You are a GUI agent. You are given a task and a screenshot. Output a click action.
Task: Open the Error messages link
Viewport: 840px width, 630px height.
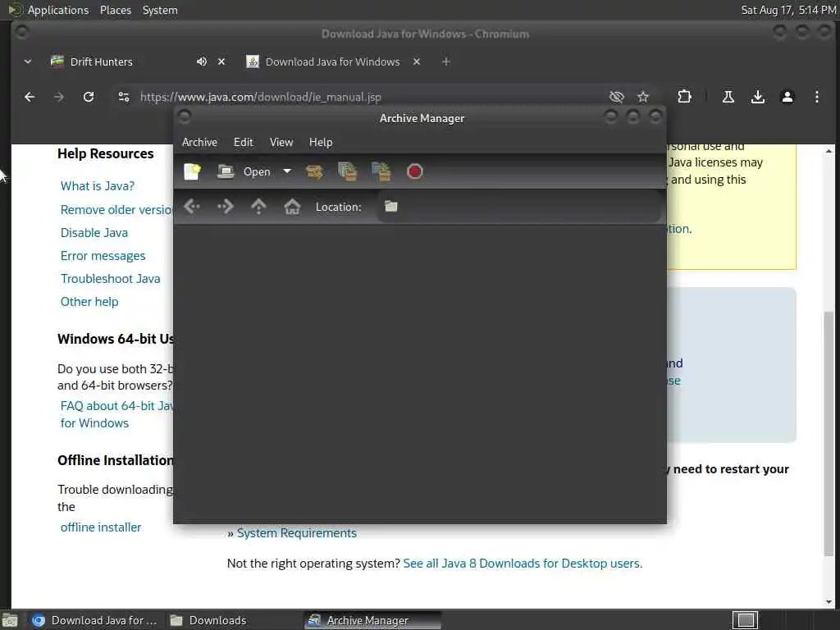[x=103, y=256]
